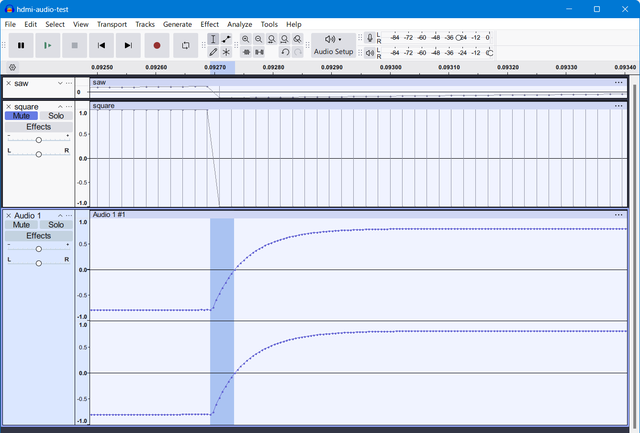Screen dimensions: 640x433
Task: Open square clip options menu
Action: [x=619, y=106]
